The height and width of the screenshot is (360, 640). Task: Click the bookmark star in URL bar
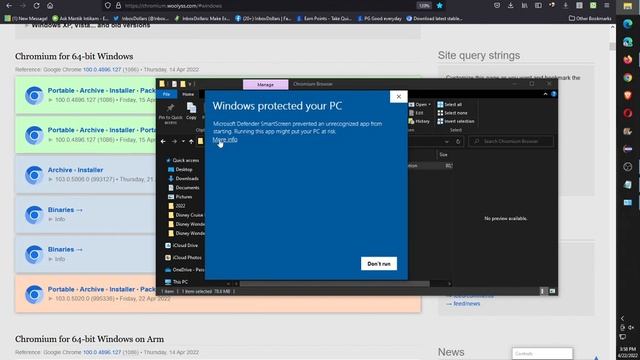pyautogui.click(x=440, y=6)
